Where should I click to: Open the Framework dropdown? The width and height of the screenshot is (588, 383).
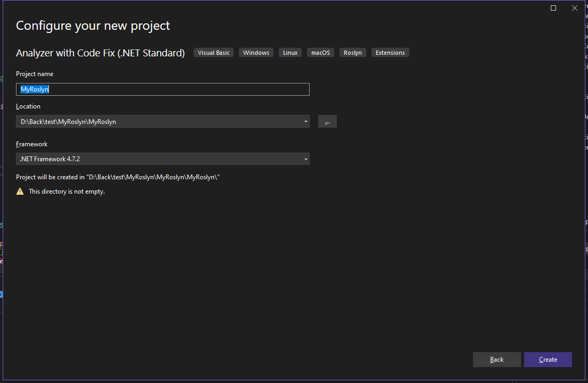click(162, 159)
